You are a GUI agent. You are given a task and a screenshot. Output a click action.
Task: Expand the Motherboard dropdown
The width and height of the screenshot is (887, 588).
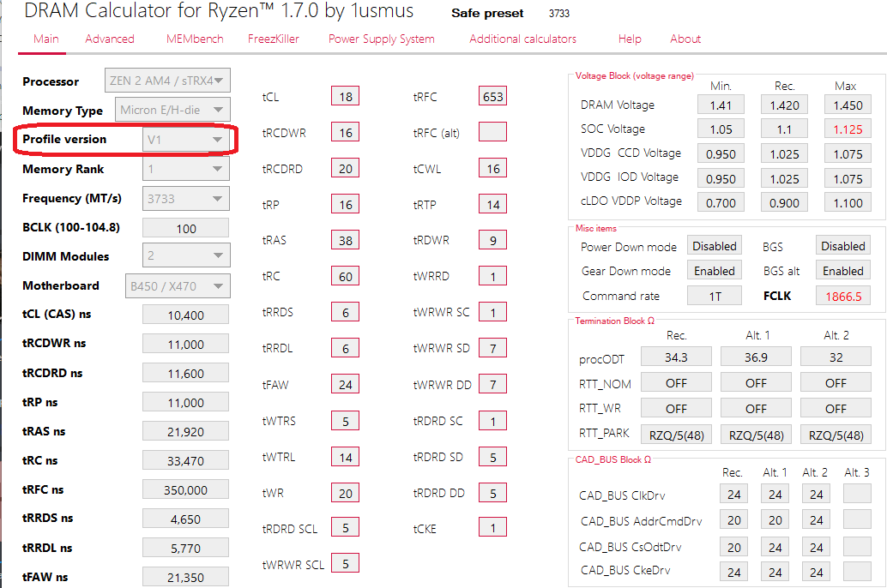coord(177,286)
